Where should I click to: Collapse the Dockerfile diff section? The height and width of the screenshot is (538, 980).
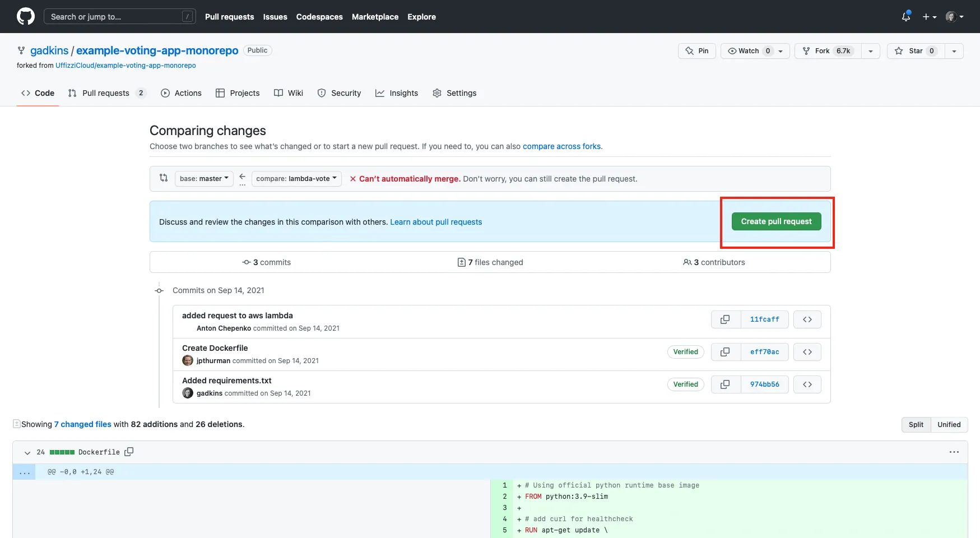click(27, 452)
